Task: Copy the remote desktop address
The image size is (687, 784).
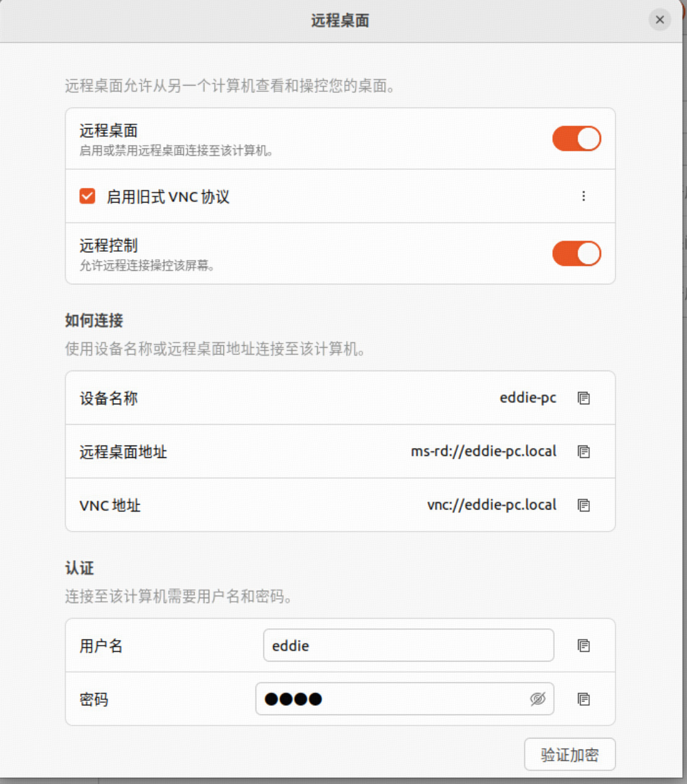Action: (x=584, y=452)
